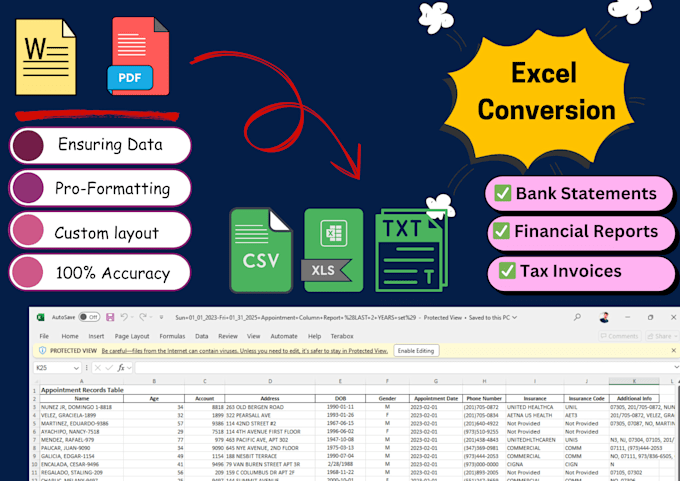Click the Pro-Formatting pill label
The image size is (680, 481).
pos(100,188)
